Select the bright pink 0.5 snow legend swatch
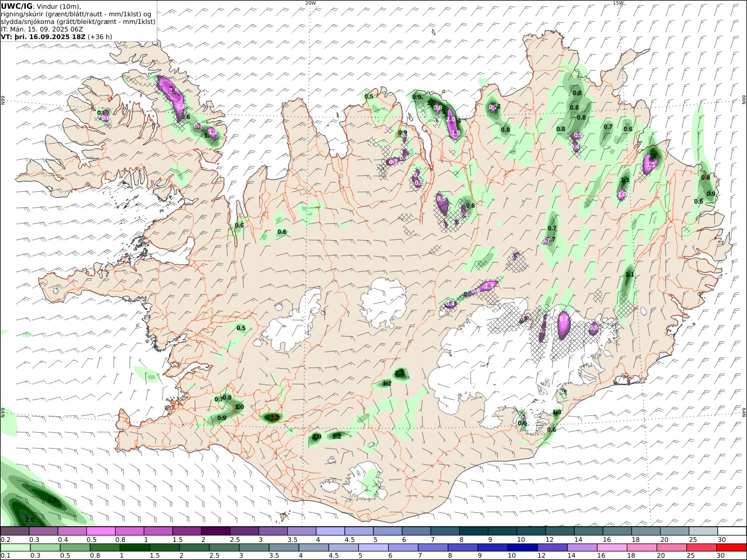The height and width of the screenshot is (560, 747). point(101,531)
